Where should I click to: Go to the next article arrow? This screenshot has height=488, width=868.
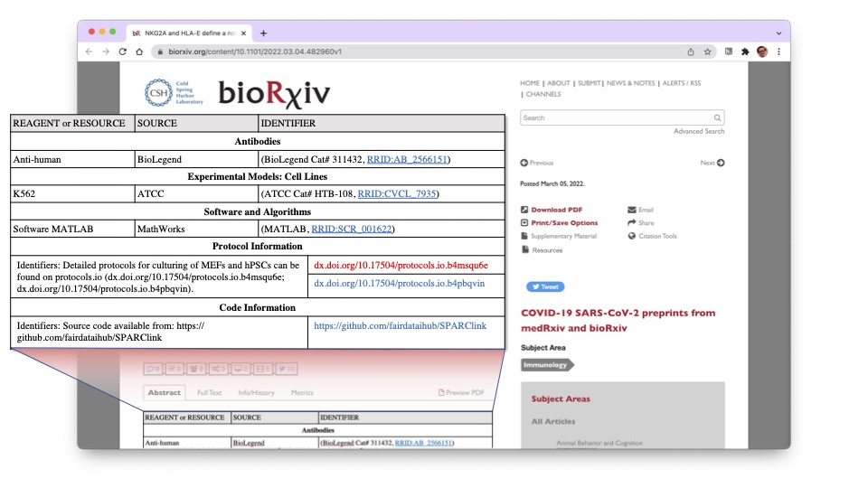pyautogui.click(x=720, y=164)
